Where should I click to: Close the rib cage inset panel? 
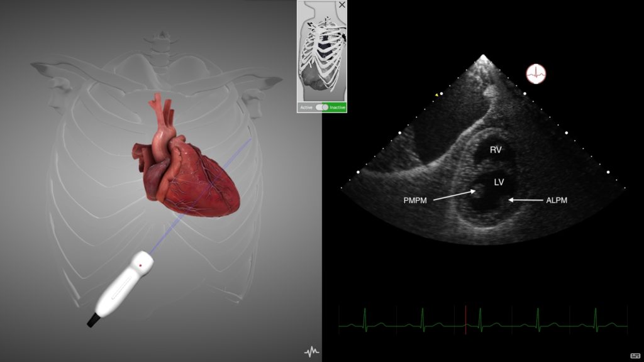coord(342,5)
